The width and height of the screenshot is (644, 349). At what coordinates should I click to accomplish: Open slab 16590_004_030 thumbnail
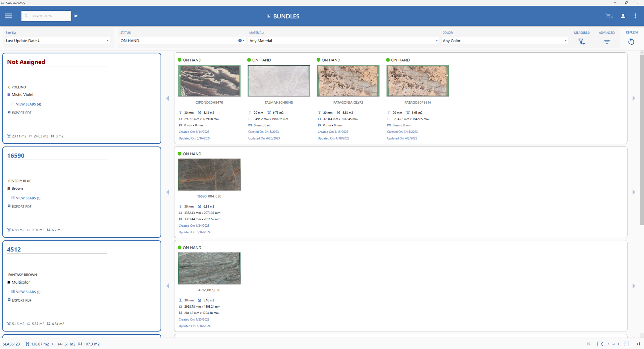point(209,175)
